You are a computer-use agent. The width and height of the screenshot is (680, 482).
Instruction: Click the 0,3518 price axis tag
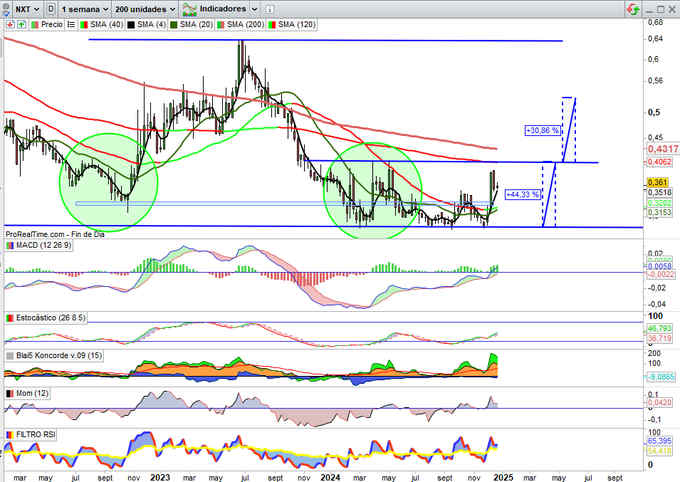tap(660, 193)
